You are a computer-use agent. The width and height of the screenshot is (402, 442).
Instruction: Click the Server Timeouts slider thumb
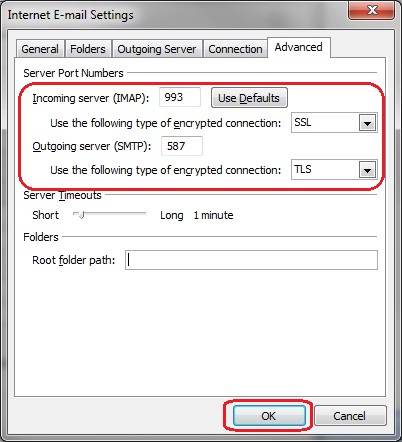point(81,215)
